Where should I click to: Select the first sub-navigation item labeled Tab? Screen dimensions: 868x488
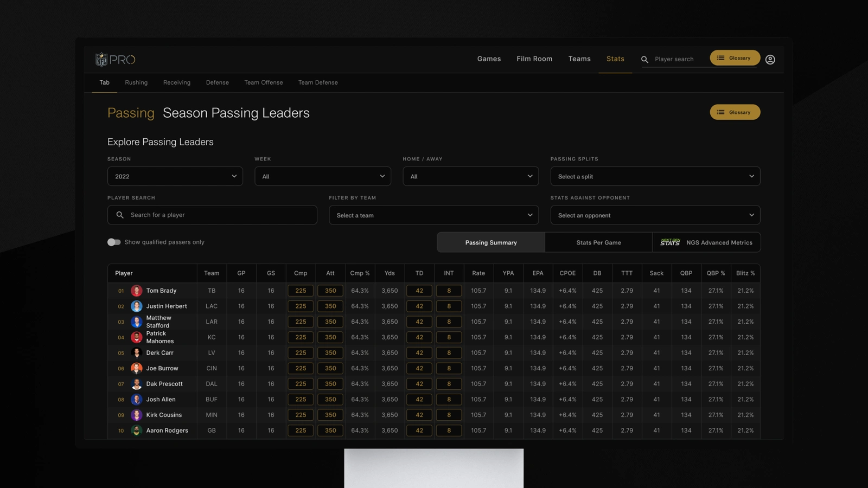(105, 82)
